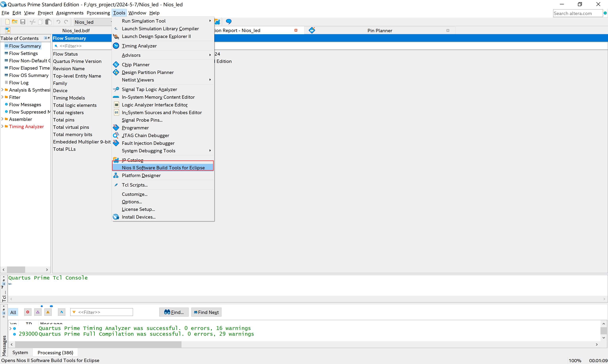The height and width of the screenshot is (364, 608).
Task: Click the Find Next button
Action: pos(206,312)
